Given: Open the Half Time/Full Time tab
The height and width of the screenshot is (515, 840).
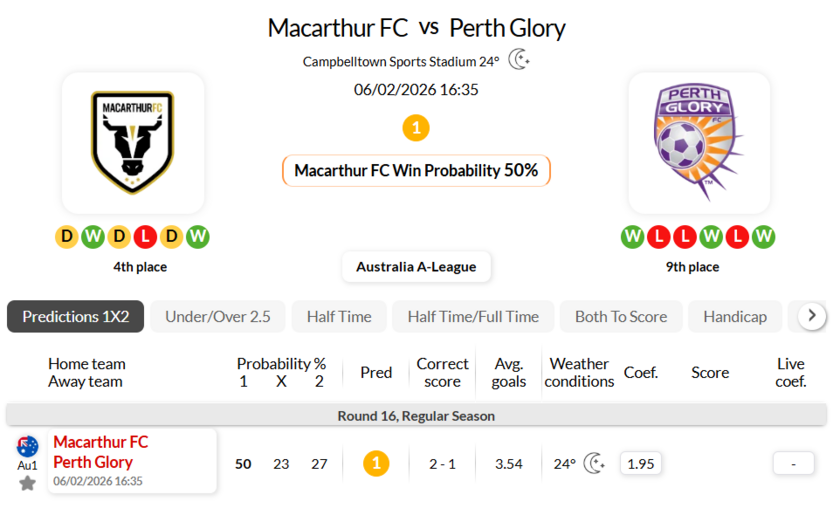Looking at the screenshot, I should (x=473, y=316).
